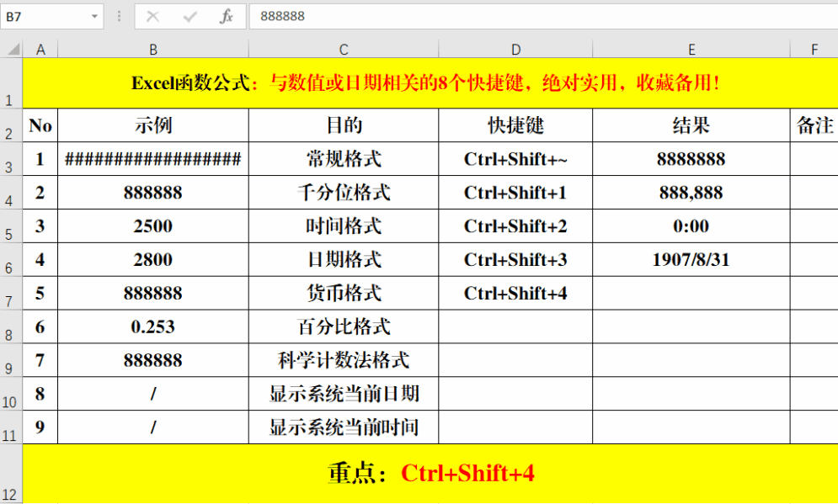
Task: Select column A header
Action: coord(40,50)
